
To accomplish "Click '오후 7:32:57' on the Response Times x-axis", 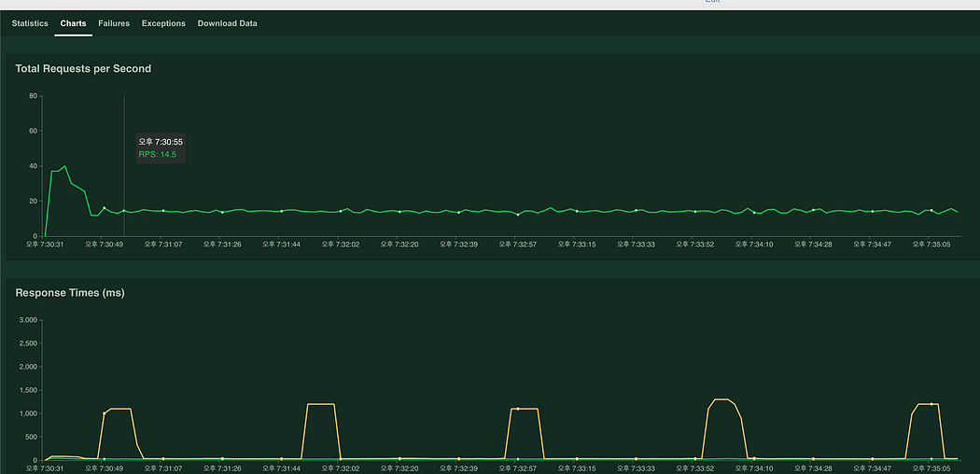I will (517, 467).
